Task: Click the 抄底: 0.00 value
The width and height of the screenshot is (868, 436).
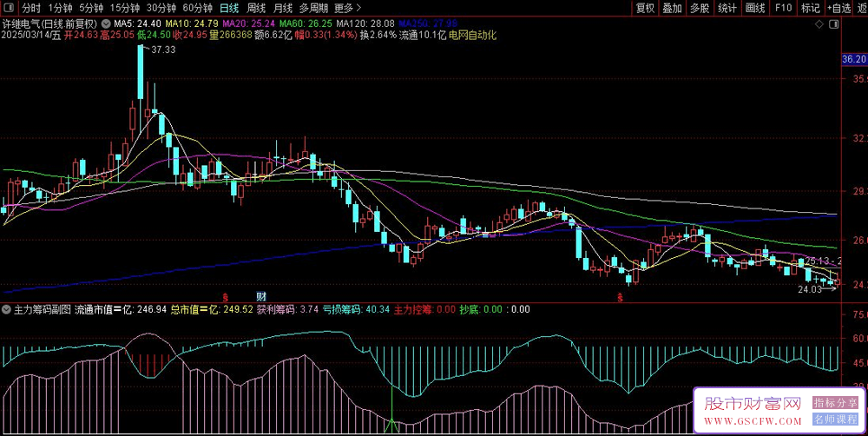Action: (481, 310)
